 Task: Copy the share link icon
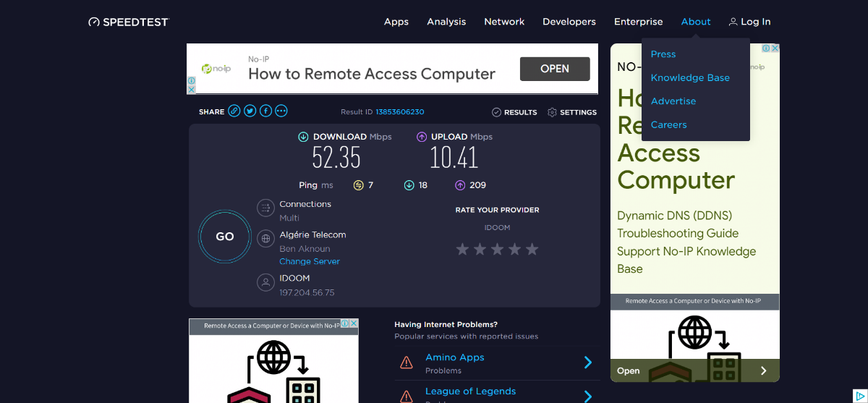(x=234, y=111)
